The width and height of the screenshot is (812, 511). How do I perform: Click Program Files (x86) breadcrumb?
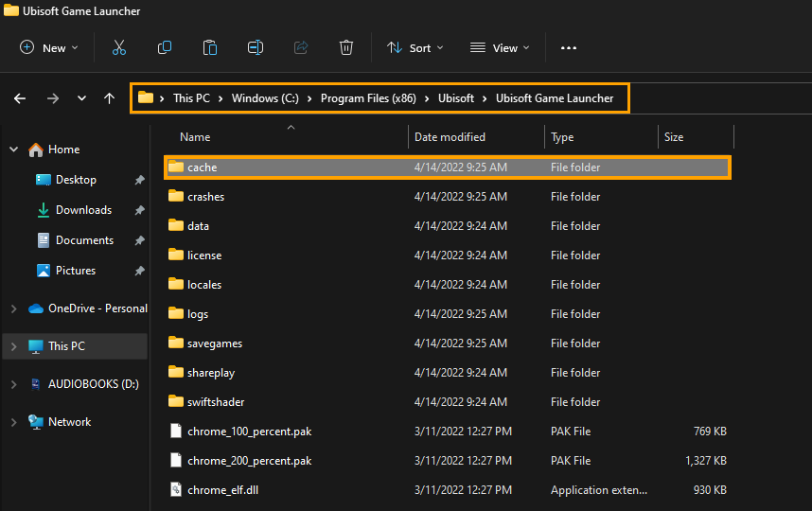click(x=368, y=97)
